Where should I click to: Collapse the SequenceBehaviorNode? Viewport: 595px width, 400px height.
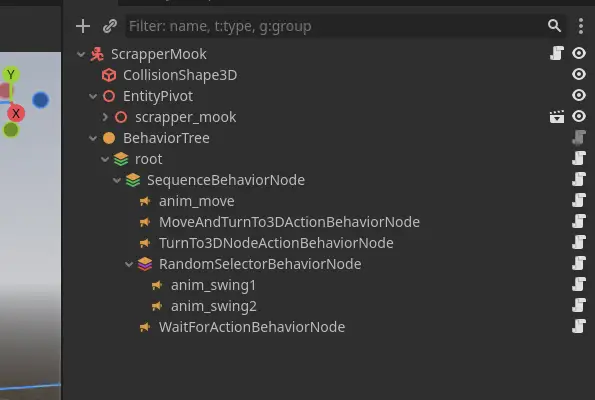pyautogui.click(x=117, y=180)
